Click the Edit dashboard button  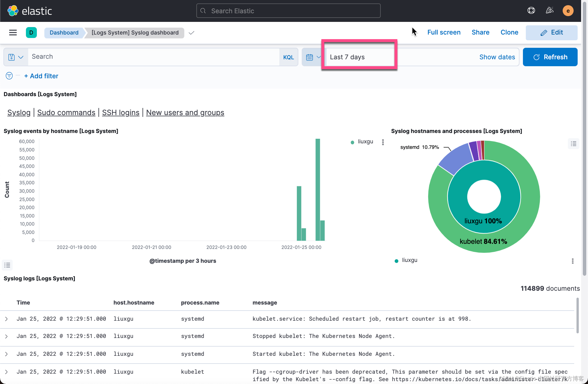[551, 33]
